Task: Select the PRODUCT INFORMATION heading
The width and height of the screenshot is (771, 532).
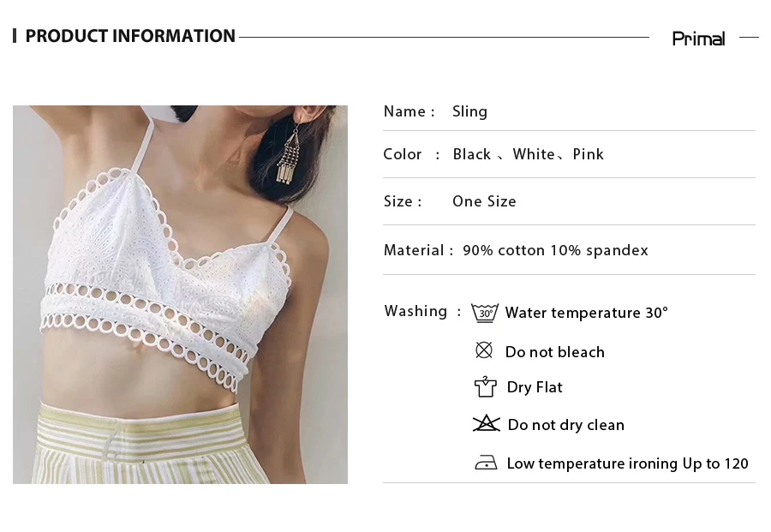Action: (130, 36)
